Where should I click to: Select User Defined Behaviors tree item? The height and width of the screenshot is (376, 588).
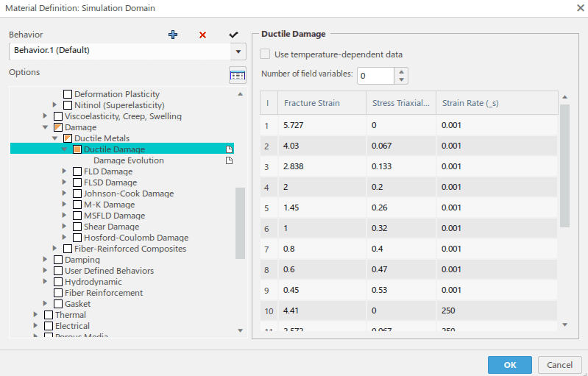pyautogui.click(x=109, y=271)
